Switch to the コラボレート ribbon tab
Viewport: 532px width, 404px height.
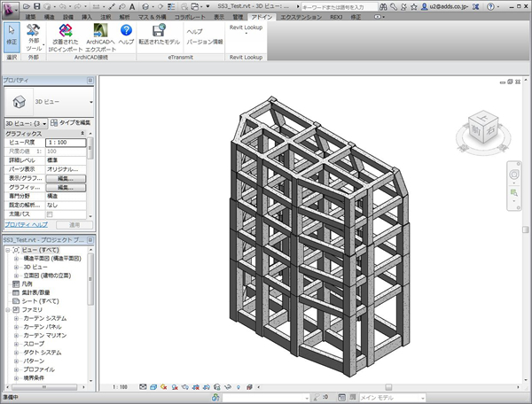pos(190,17)
